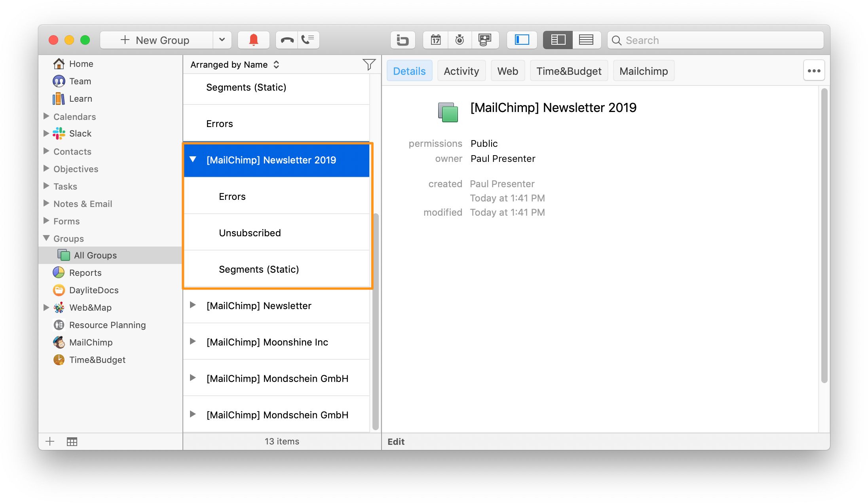Click the filter funnel icon
The width and height of the screenshot is (868, 503).
pos(368,65)
